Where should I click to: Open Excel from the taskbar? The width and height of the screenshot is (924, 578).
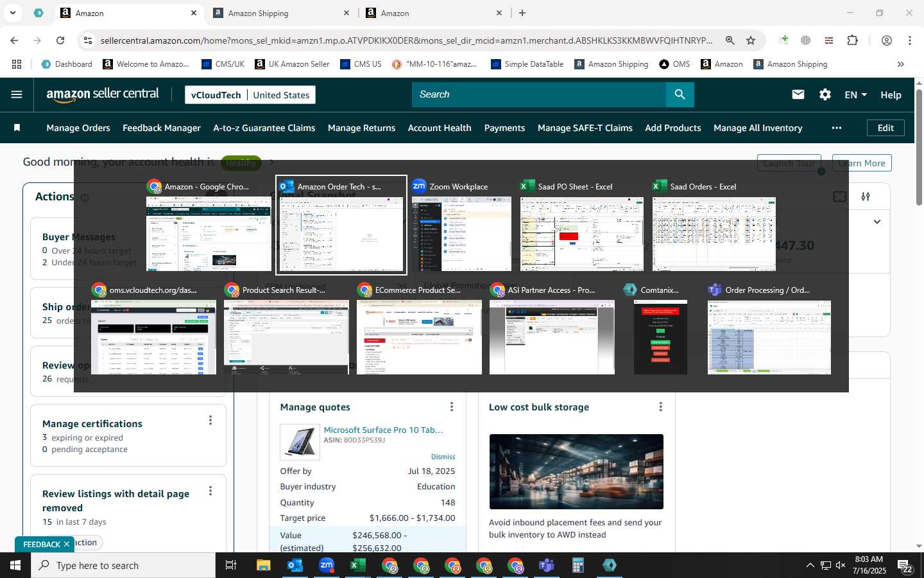click(358, 565)
